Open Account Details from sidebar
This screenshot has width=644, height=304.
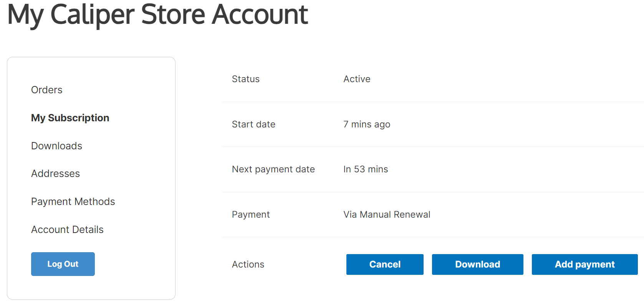[x=67, y=230]
